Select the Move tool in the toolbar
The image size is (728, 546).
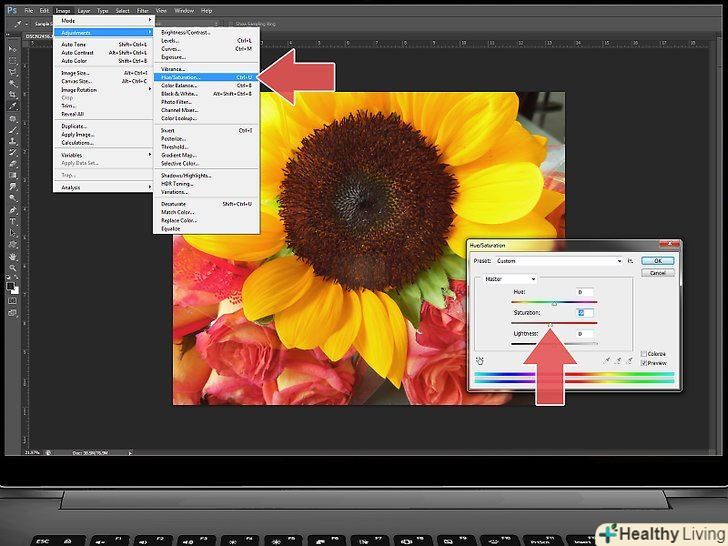(x=13, y=49)
